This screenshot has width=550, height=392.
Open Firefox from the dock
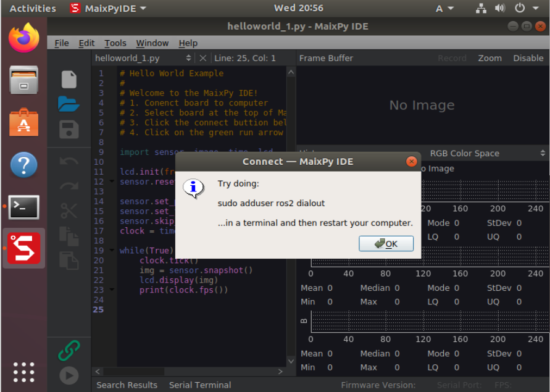24,38
